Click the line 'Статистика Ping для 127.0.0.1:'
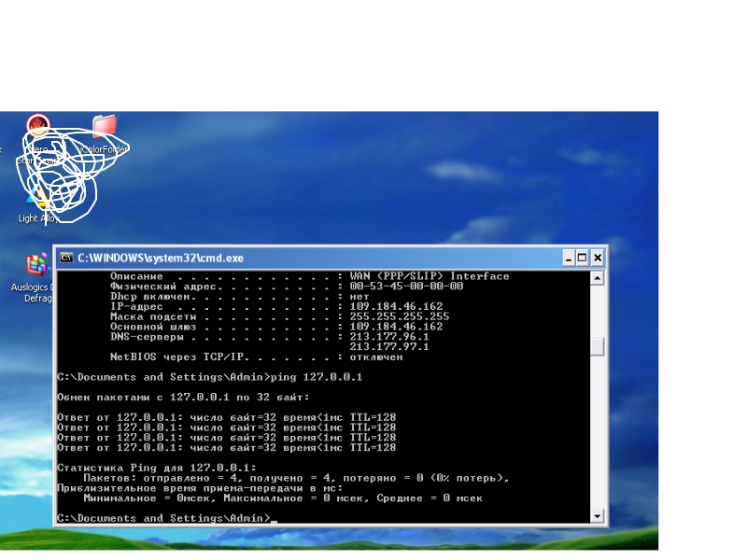Image resolution: width=747 pixels, height=560 pixels. (157, 469)
